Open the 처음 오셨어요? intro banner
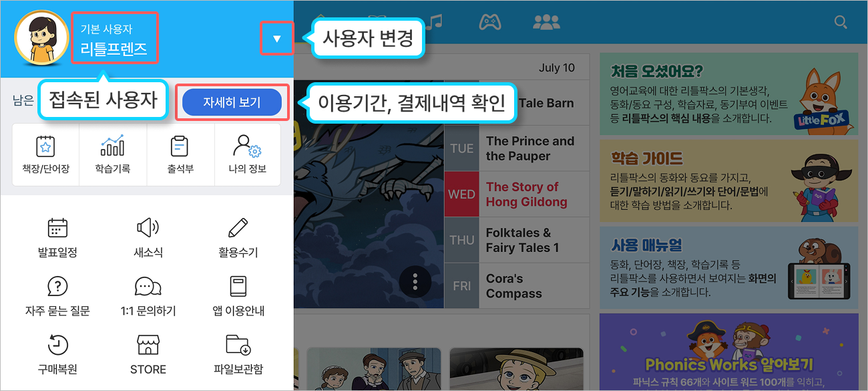This screenshot has width=868, height=391. 729,94
